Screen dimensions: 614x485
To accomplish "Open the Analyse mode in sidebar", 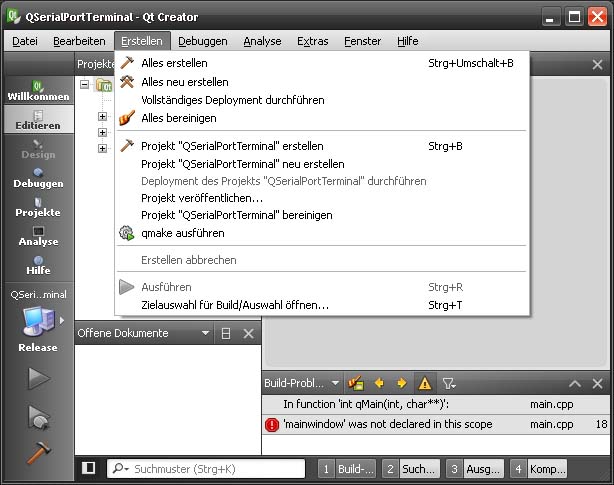I will [38, 235].
